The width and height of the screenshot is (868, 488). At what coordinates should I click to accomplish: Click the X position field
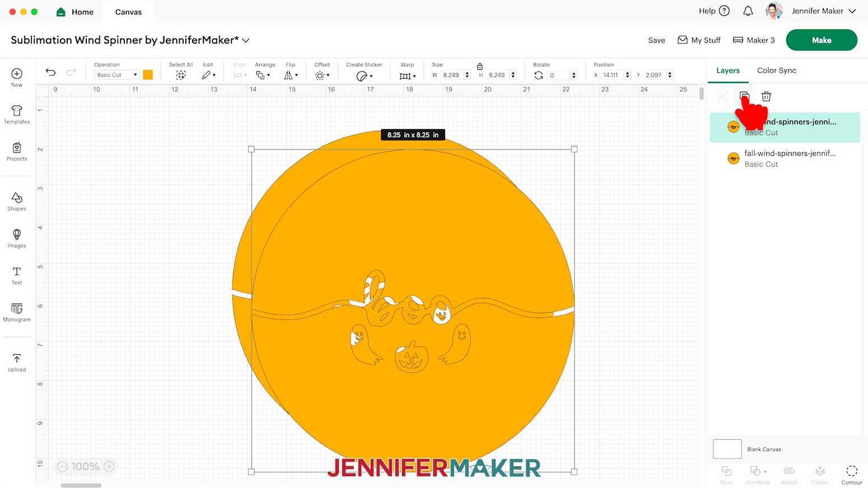[x=612, y=75]
